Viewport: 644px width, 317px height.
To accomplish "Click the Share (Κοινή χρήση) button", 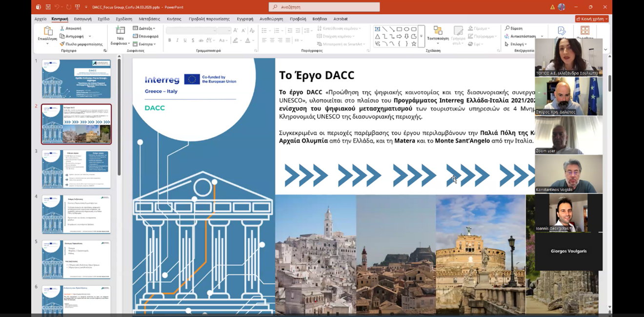I will 592,19.
